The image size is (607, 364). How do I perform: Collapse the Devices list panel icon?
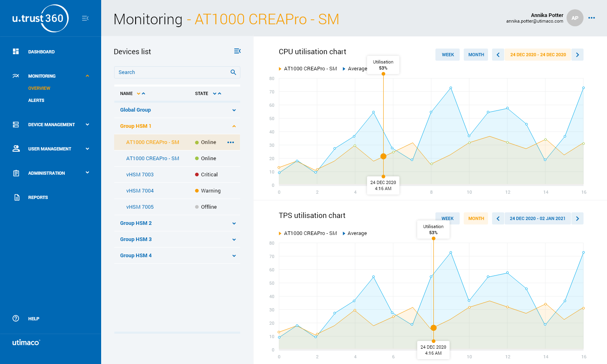[238, 51]
